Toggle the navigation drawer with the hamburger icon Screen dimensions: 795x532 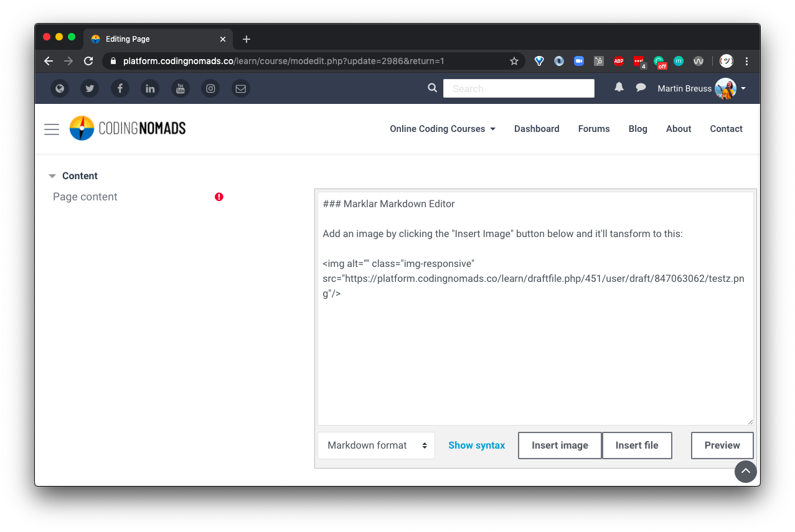52,129
